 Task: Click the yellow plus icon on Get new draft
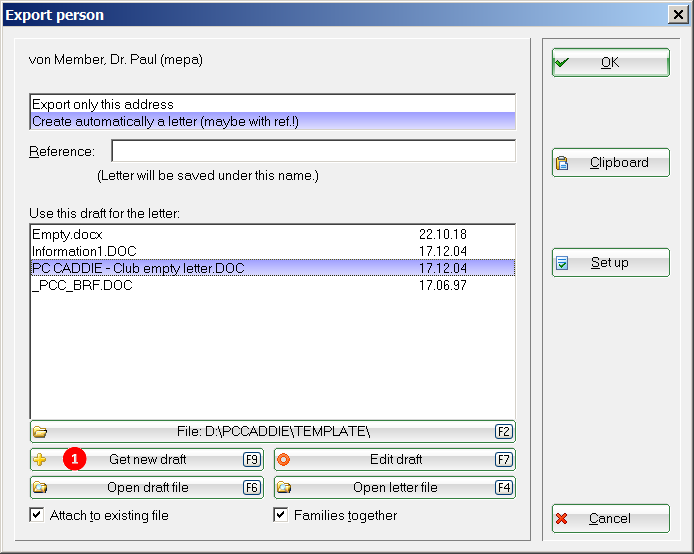[40, 460]
